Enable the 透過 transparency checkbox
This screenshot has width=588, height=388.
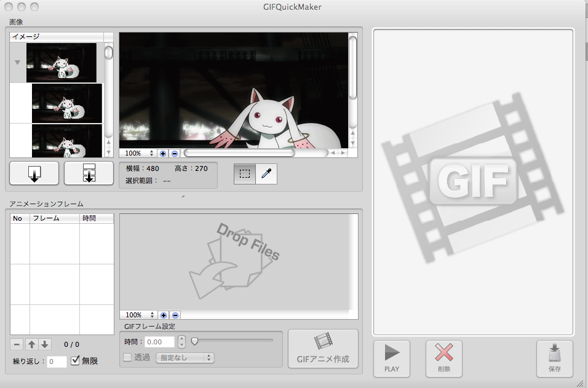[127, 357]
